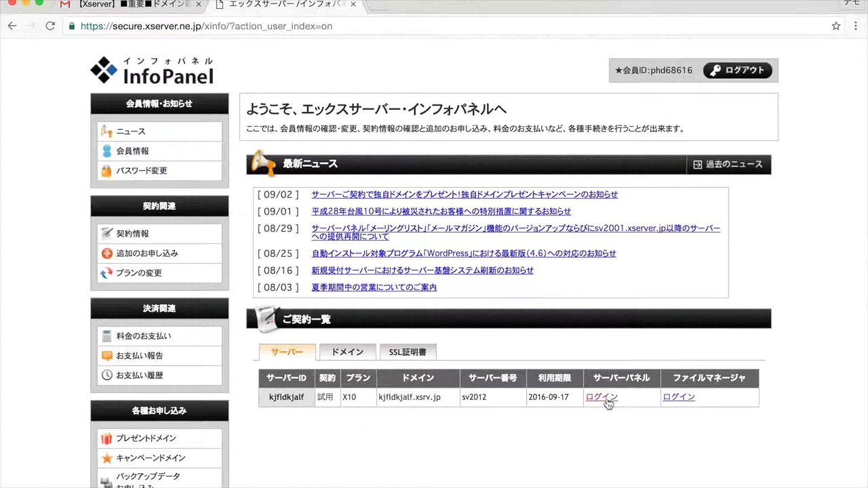
Task: Click the パスワード変更 lock icon
Action: tap(106, 170)
